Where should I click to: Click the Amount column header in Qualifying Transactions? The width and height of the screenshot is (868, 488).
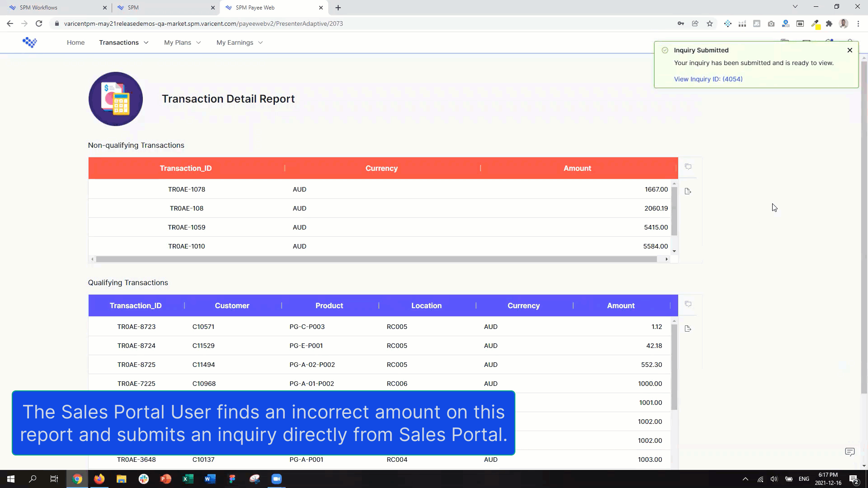620,306
